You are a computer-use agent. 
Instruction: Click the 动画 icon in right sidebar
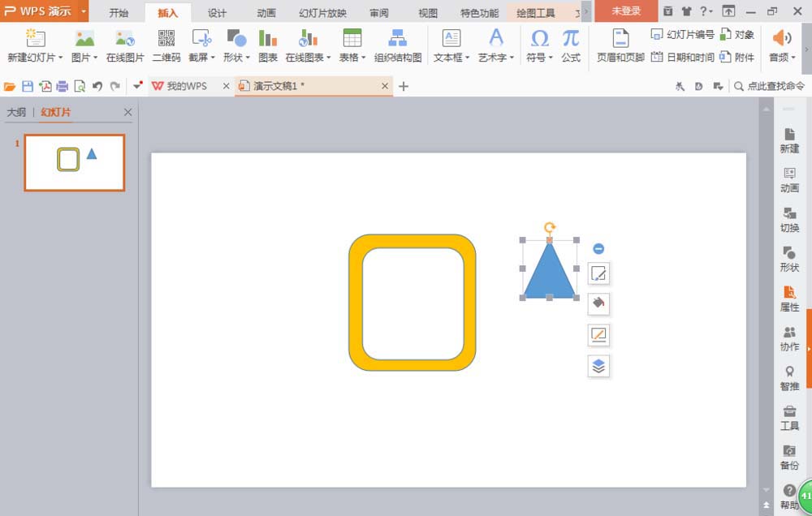(789, 179)
